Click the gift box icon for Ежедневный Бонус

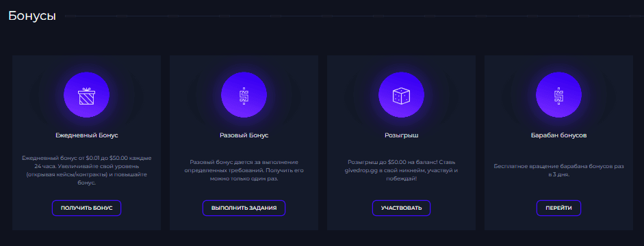(86, 96)
